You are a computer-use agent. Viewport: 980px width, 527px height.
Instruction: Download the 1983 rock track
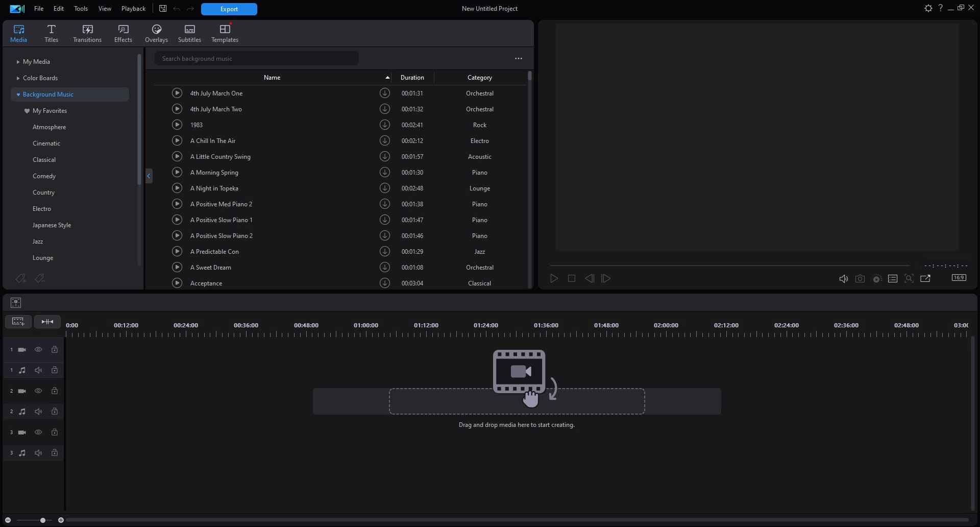(x=385, y=125)
